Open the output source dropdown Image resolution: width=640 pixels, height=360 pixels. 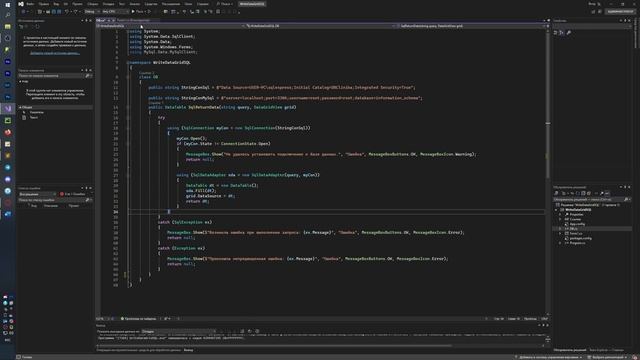pyautogui.click(x=178, y=331)
